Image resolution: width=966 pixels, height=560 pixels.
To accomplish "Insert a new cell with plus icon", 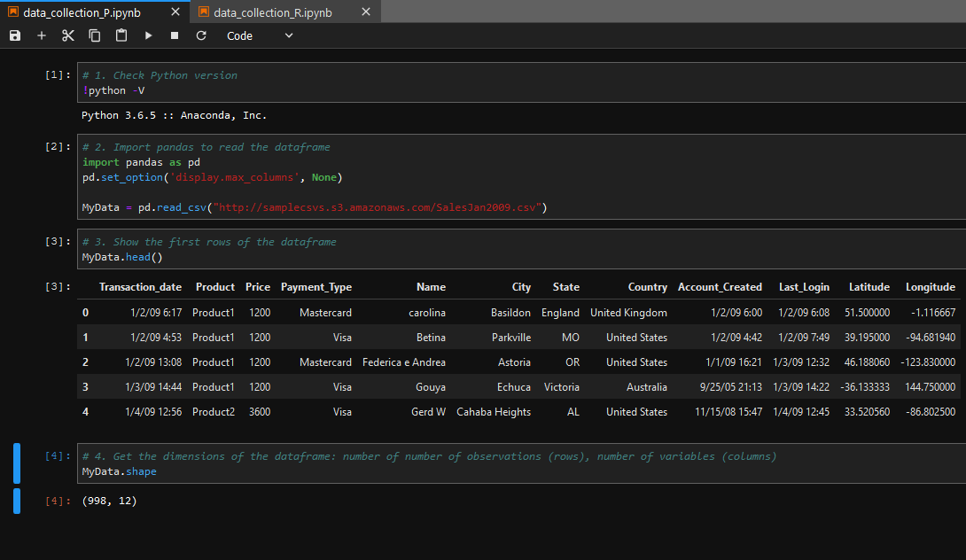I will coord(42,35).
